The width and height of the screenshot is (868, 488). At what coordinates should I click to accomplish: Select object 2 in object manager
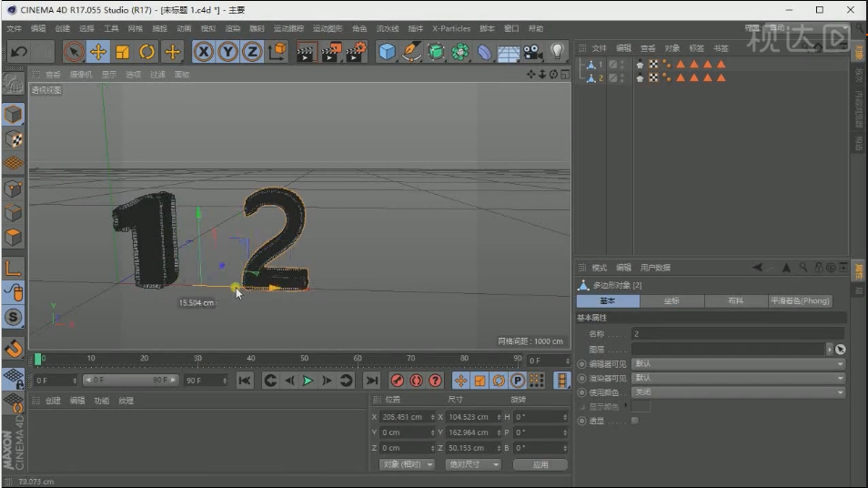(x=601, y=78)
